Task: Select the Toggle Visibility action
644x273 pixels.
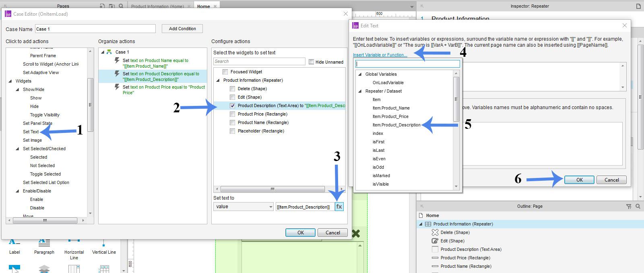Action: (x=45, y=115)
